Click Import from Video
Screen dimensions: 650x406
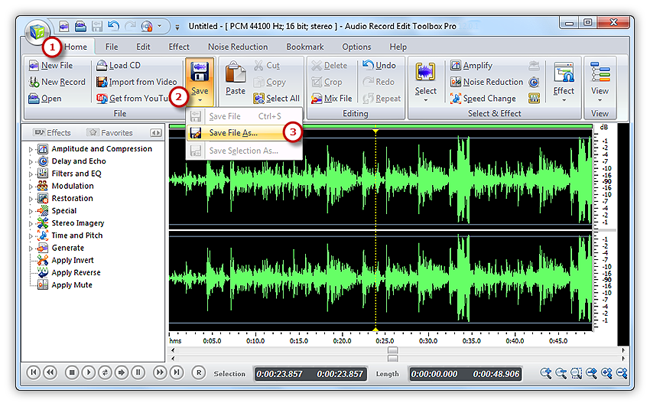click(137, 82)
